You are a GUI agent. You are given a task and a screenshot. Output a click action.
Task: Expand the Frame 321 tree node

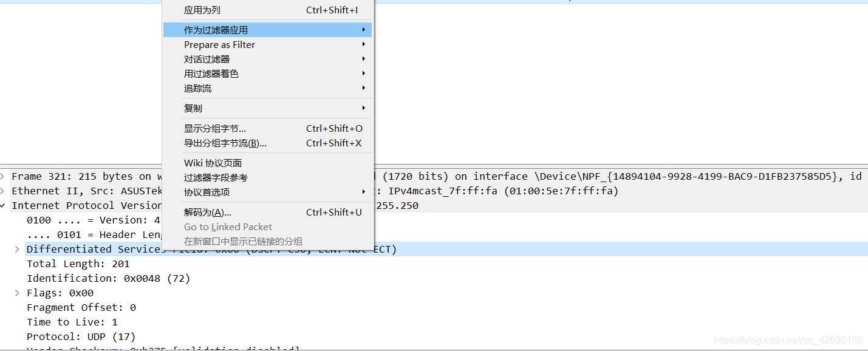click(x=3, y=176)
